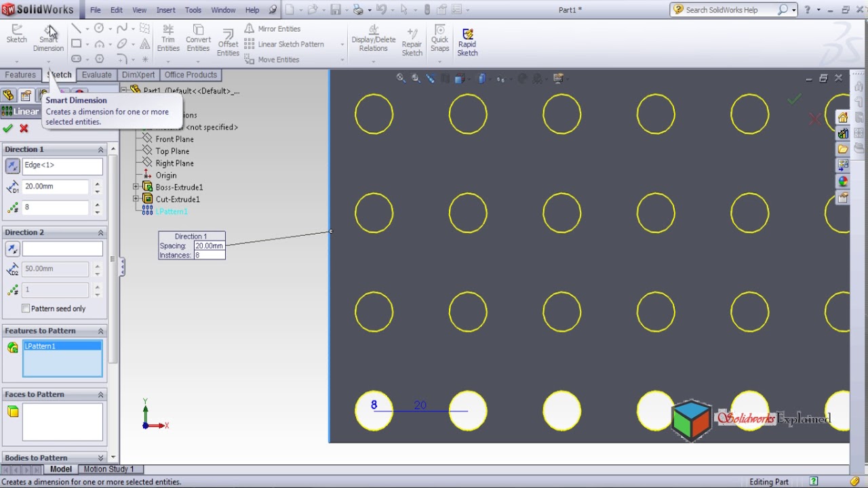Click the Print toolbar icon

pos(358,9)
